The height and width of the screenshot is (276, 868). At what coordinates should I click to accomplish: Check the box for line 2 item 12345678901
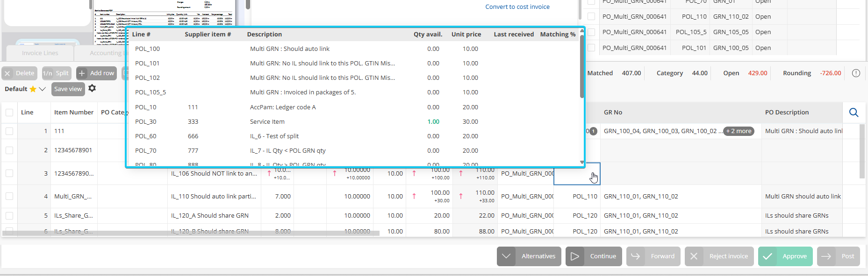[x=9, y=150]
